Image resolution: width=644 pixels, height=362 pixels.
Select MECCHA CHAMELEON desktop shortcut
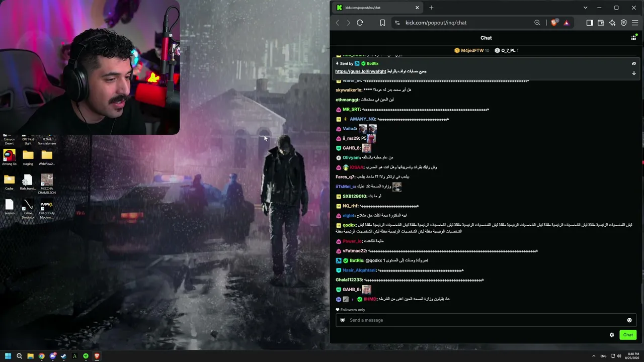pos(47,184)
